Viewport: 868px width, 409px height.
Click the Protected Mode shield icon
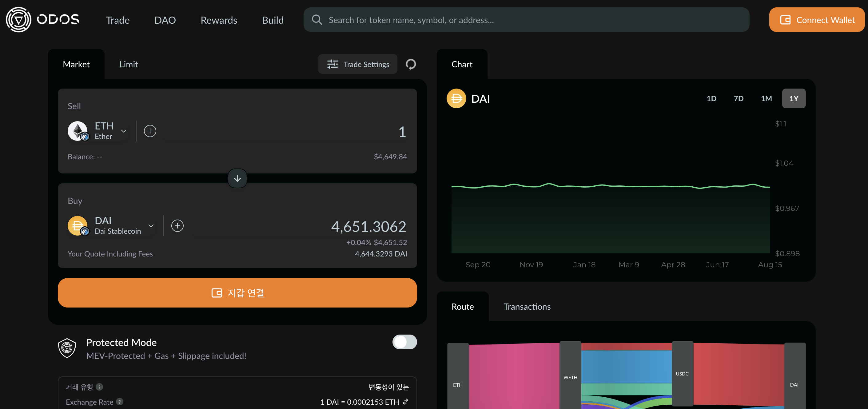coord(67,348)
